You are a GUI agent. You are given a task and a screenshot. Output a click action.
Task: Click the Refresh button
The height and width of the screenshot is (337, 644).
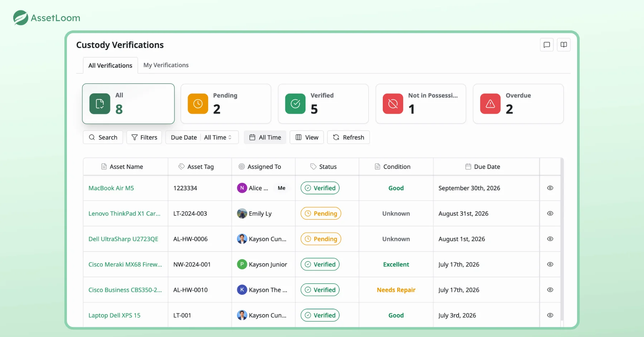click(348, 137)
